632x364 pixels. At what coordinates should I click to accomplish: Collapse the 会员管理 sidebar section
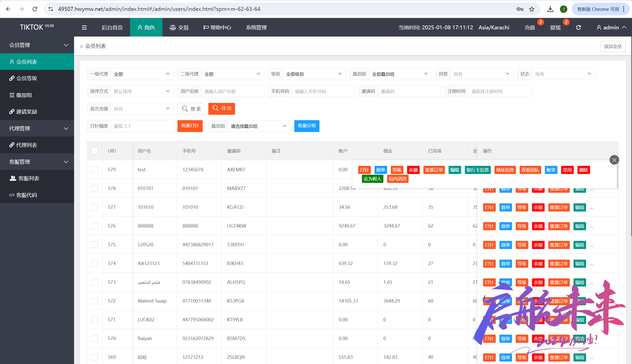click(x=37, y=45)
